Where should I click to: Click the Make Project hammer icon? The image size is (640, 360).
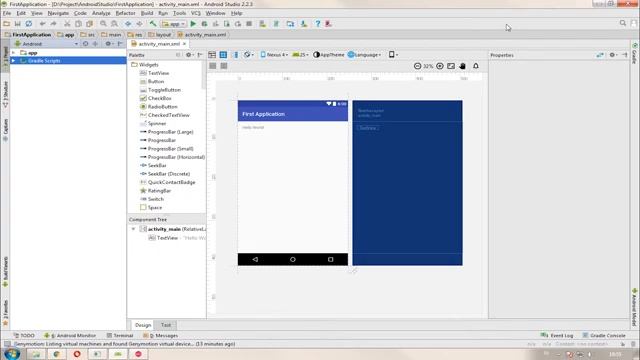coord(153,24)
